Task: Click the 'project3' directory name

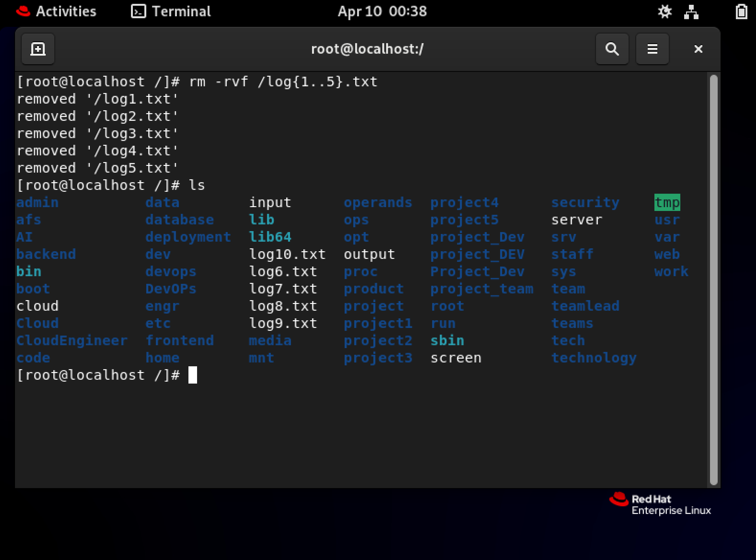Action: coord(378,358)
